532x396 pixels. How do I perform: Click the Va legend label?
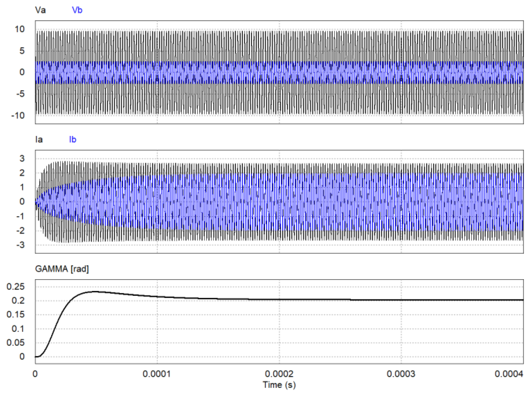point(40,10)
